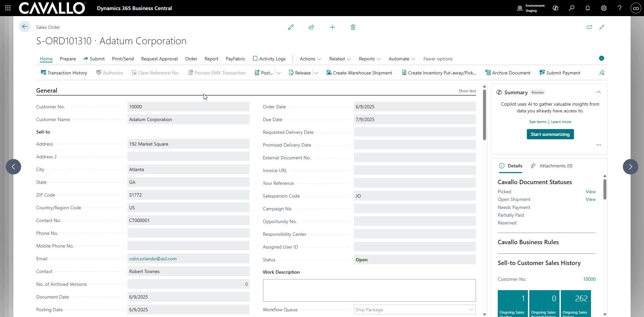This screenshot has width=644, height=317.
Task: Click the share icon
Action: coord(311,27)
